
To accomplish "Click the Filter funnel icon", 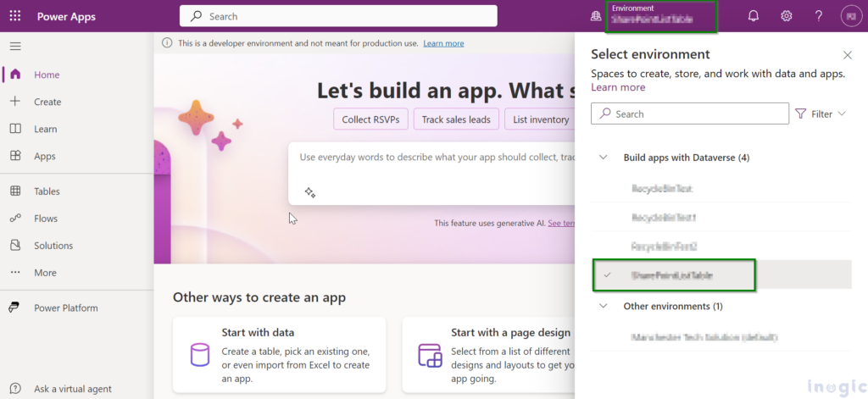I will point(800,114).
